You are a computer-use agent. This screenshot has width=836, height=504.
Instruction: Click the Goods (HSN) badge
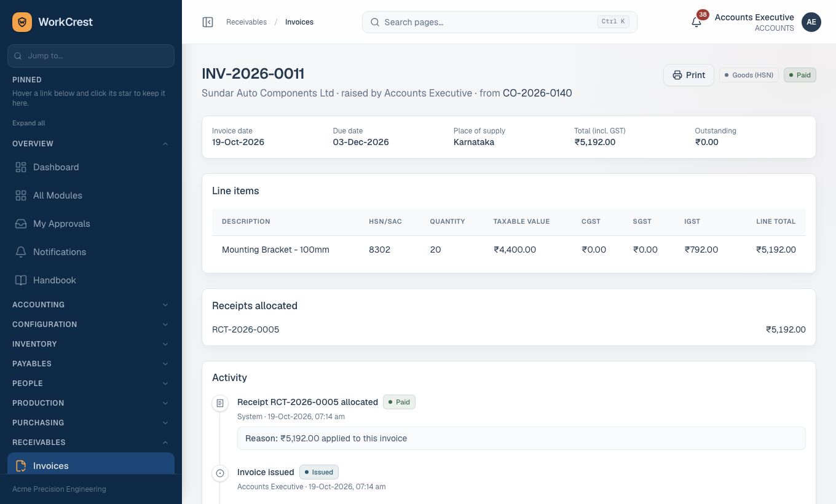pyautogui.click(x=749, y=75)
